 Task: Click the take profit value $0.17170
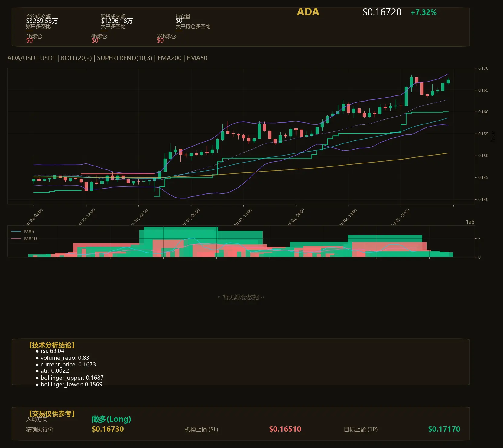click(x=444, y=429)
